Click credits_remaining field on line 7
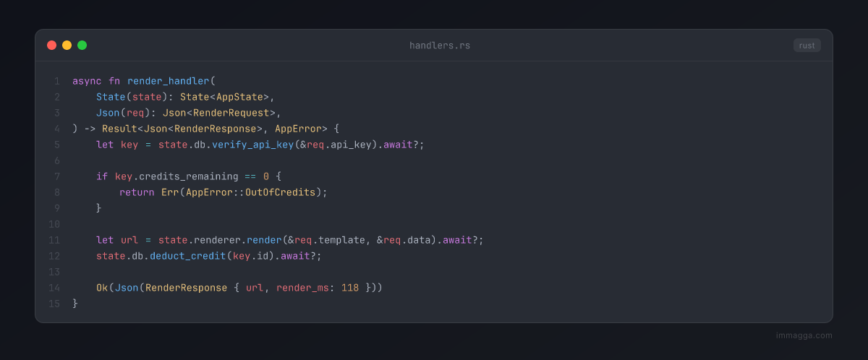Image resolution: width=868 pixels, height=360 pixels. click(x=188, y=176)
